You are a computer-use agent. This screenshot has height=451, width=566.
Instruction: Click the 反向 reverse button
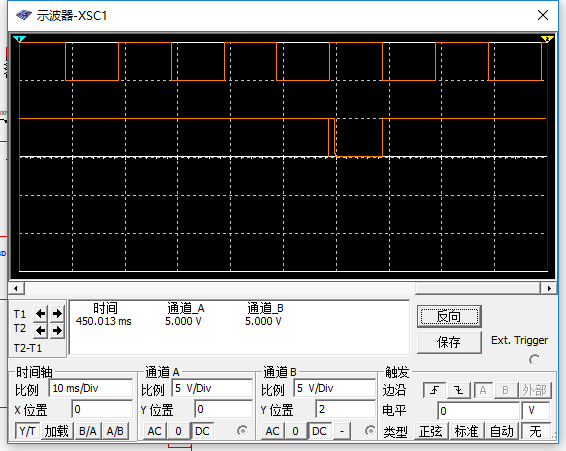pos(449,317)
